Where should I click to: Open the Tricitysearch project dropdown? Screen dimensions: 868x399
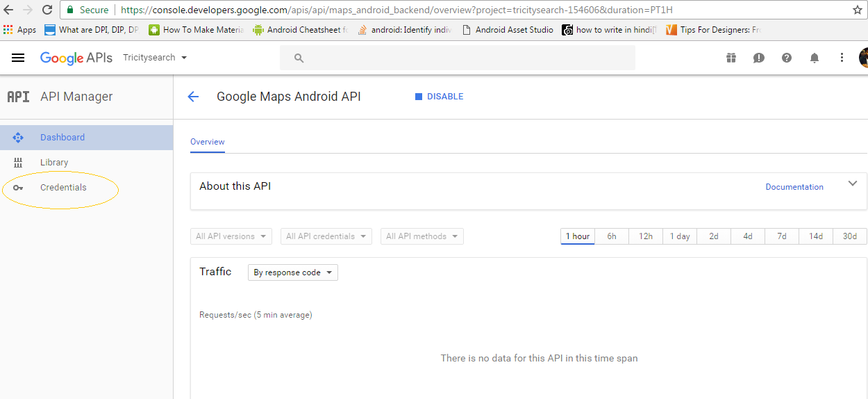(155, 58)
